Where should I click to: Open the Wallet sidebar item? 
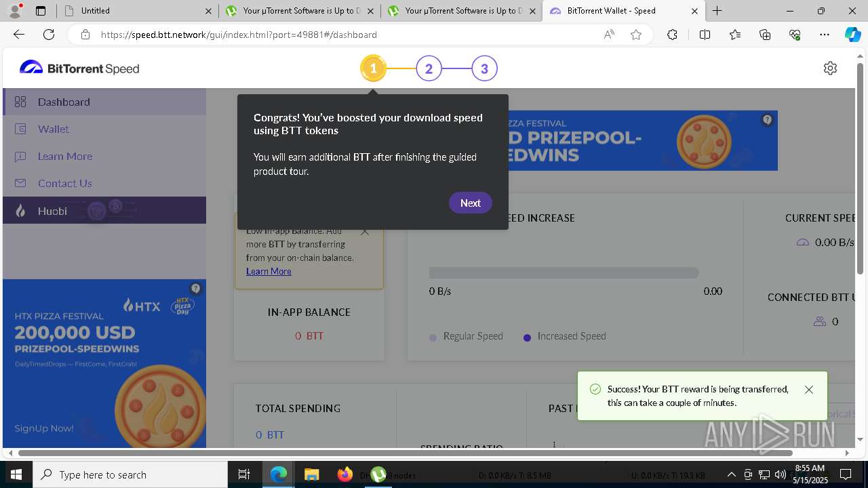104,129
